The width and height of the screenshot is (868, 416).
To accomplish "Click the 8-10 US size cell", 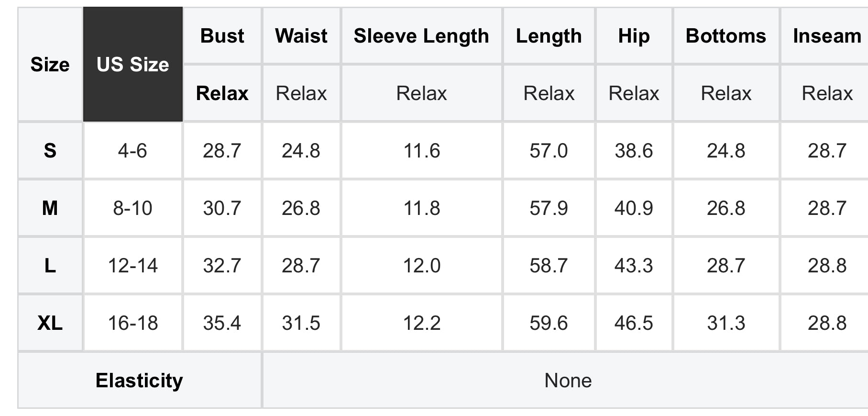I will (133, 208).
